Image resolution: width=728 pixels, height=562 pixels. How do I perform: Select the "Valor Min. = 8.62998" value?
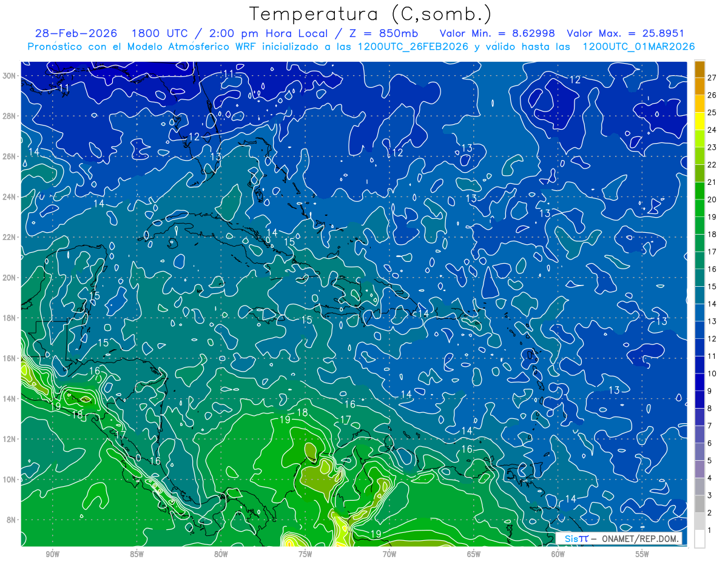tap(497, 33)
